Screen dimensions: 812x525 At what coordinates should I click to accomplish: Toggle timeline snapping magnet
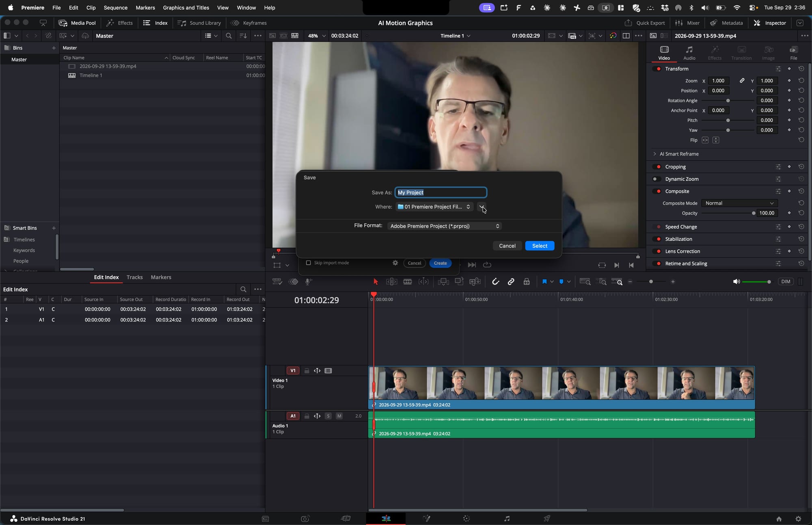tap(495, 282)
